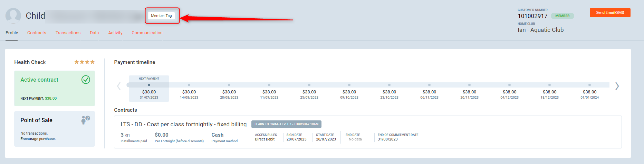Image resolution: width=644 pixels, height=164 pixels.
Task: Click the Learn to Swim Level 1 tag
Action: (x=286, y=124)
